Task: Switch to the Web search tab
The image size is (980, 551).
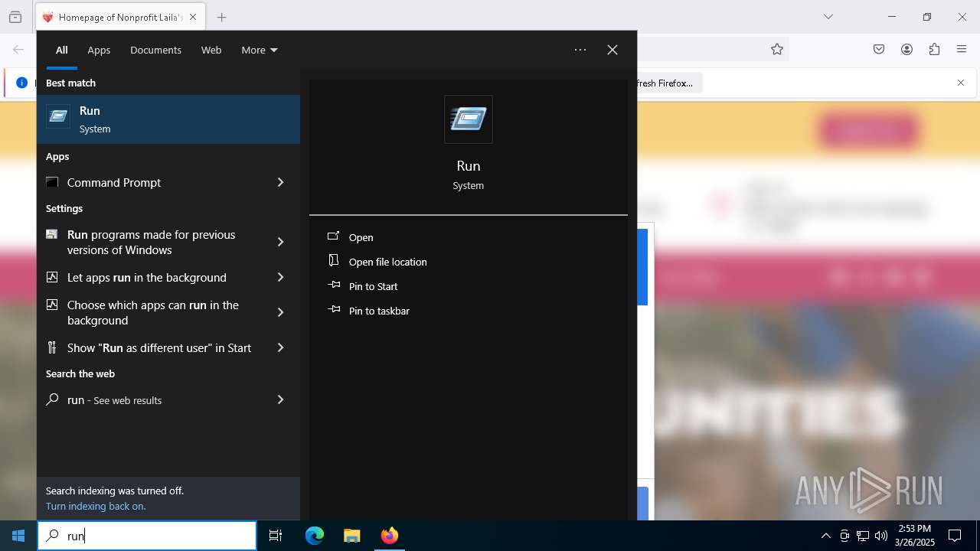Action: (x=211, y=50)
